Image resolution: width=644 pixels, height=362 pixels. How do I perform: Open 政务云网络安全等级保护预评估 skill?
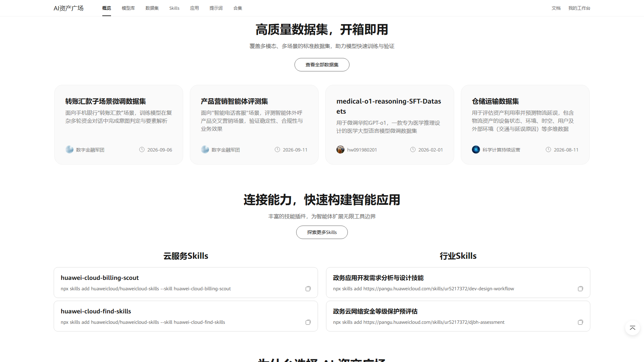coord(375,311)
